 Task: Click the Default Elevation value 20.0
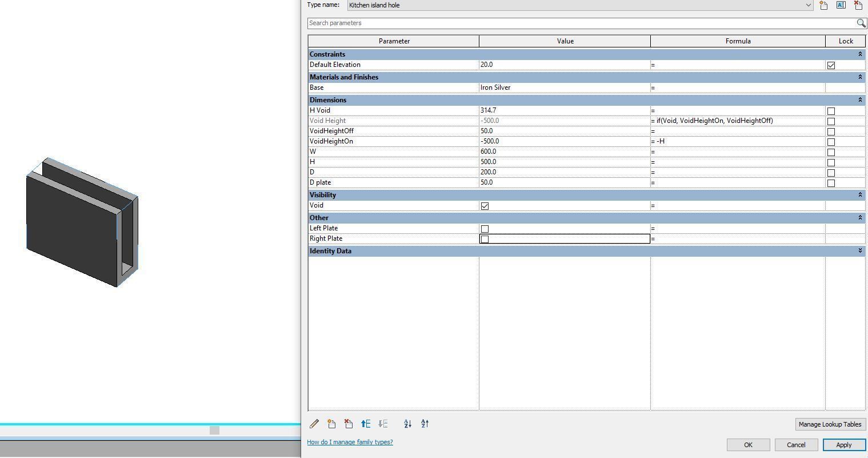565,65
